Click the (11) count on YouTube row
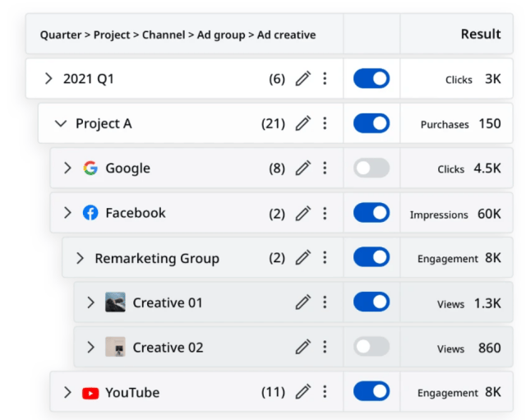This screenshot has height=420, width=526. (x=273, y=392)
